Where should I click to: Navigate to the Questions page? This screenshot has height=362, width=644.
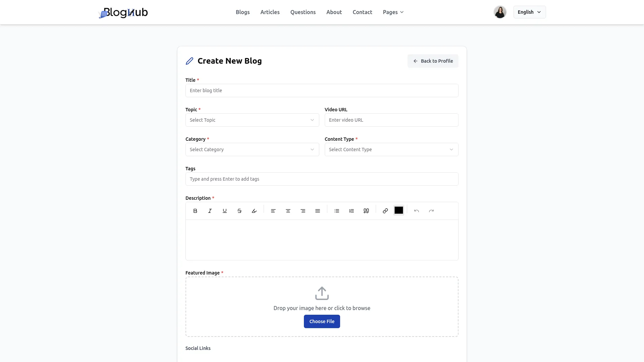(x=303, y=12)
